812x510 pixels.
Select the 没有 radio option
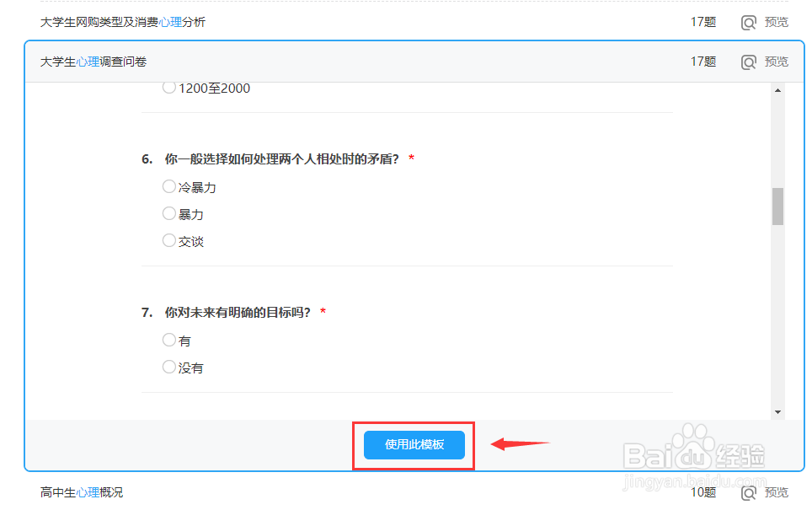pyautogui.click(x=168, y=367)
